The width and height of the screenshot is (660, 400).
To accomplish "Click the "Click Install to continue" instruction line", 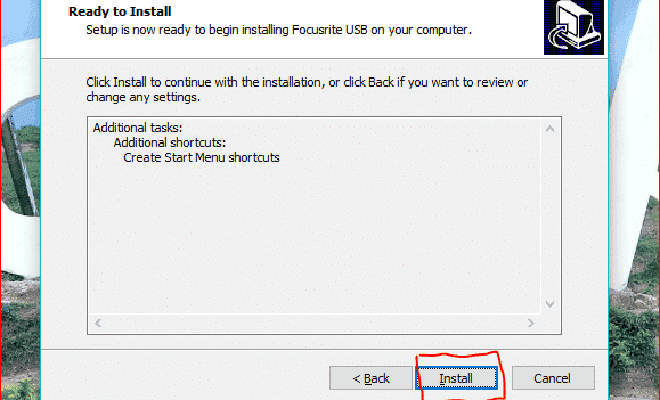I will point(307,82).
